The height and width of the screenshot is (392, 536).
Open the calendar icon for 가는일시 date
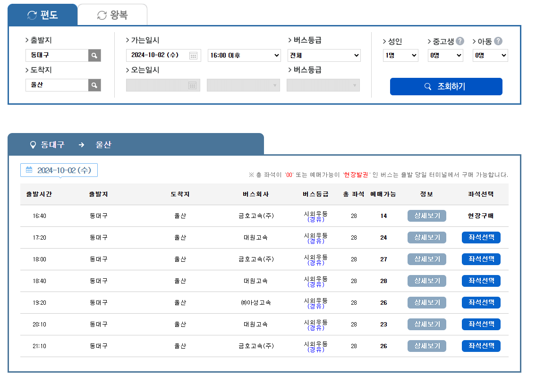193,56
